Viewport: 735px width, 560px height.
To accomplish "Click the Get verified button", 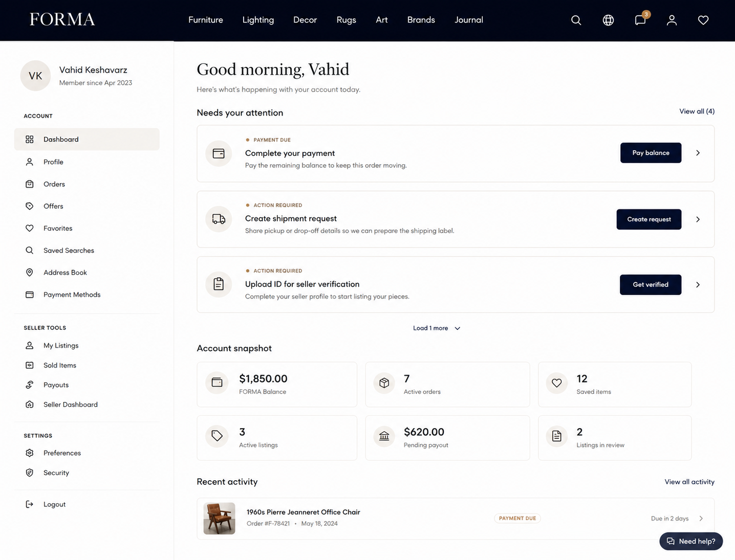I will [x=651, y=285].
